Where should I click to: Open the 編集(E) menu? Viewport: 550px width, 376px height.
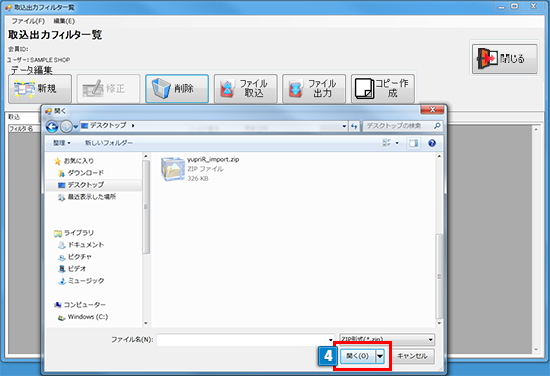point(64,21)
